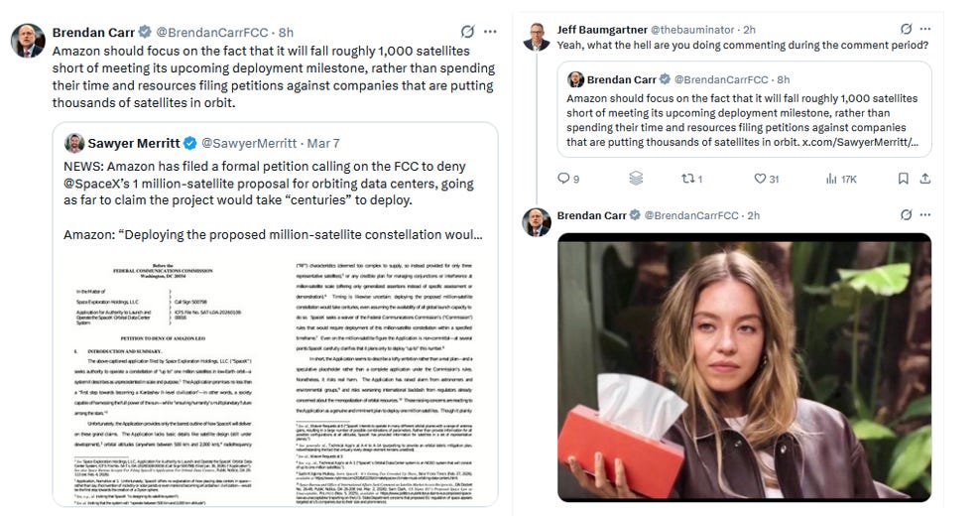Image resolution: width=980 pixels, height=516 pixels.
Task: Click the Grok icon on Brendan Carr's main tweet
Action: coord(467,32)
